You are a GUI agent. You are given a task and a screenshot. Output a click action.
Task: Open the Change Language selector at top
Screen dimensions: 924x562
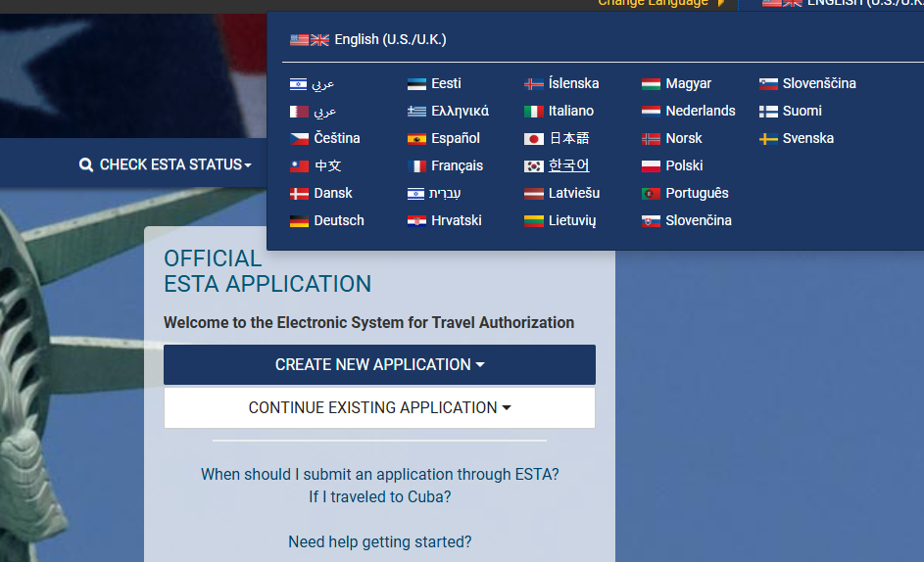(661, 3)
